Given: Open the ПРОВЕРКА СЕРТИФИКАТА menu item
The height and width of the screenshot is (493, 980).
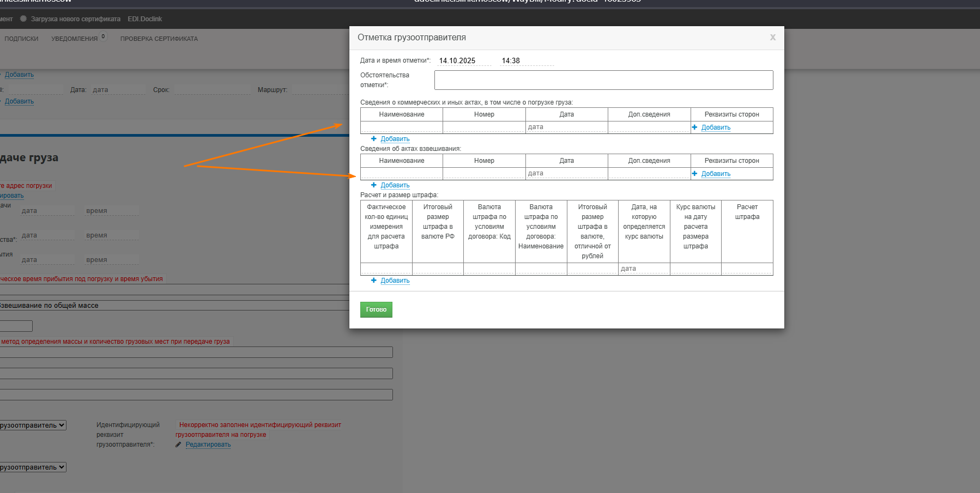Looking at the screenshot, I should pos(159,39).
